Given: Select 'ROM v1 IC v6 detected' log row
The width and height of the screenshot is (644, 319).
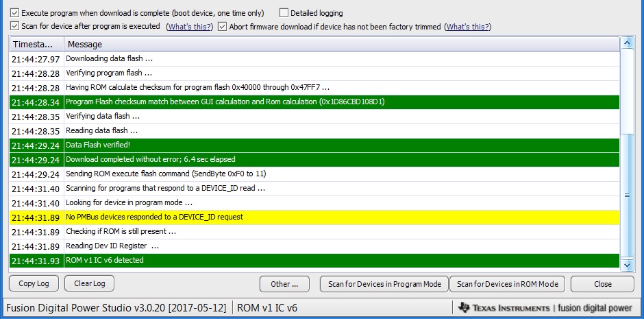Looking at the screenshot, I should (x=314, y=260).
